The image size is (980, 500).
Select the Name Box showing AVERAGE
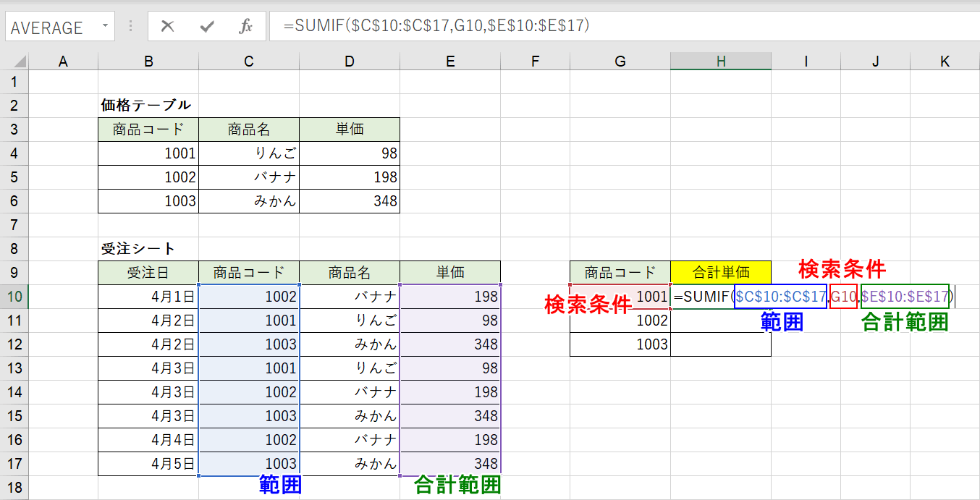coord(51,27)
